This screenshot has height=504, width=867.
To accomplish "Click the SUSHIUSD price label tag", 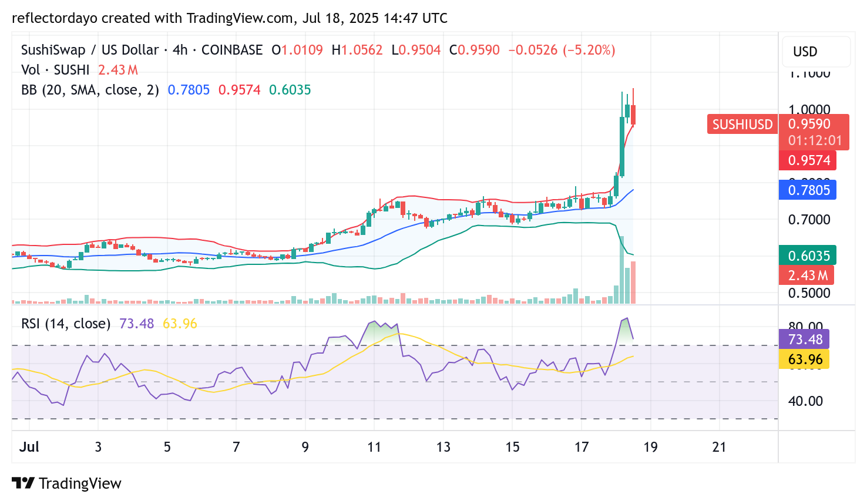I will [742, 125].
